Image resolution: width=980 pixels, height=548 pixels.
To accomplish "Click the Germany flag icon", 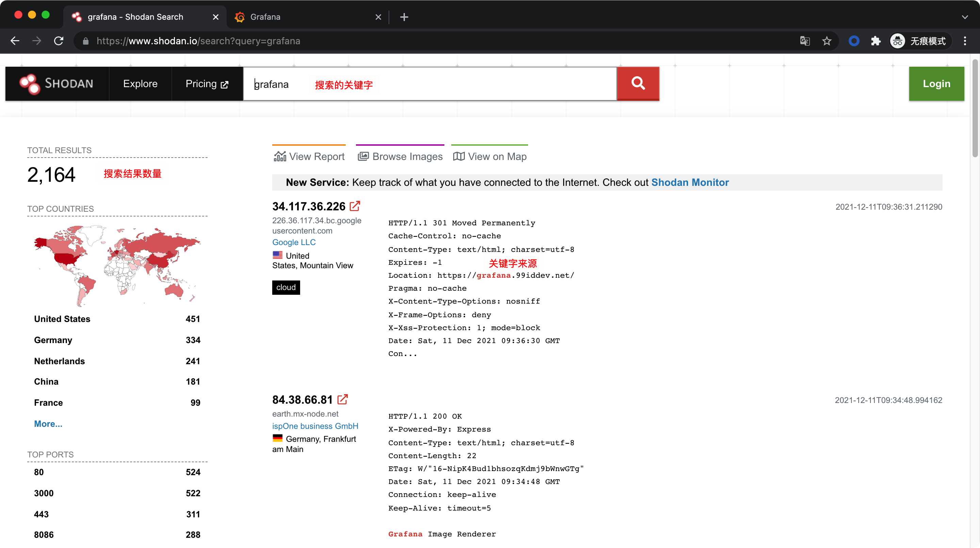I will tap(278, 438).
